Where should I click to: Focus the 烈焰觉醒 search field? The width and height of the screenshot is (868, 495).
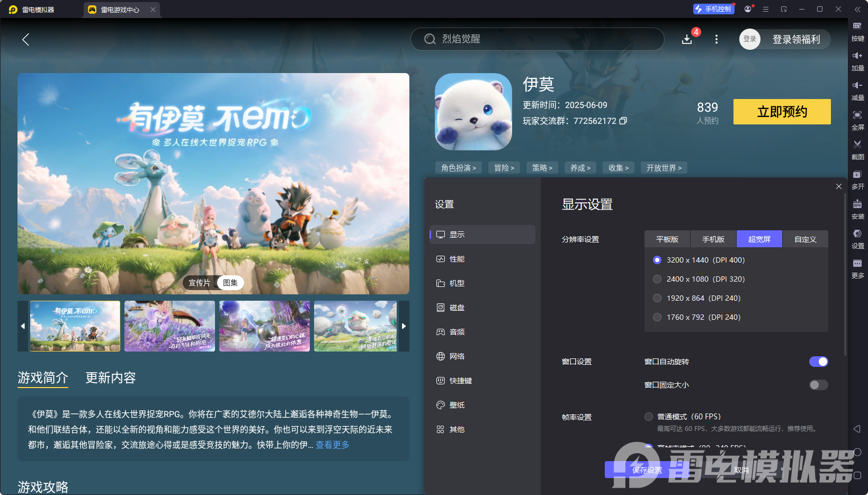pyautogui.click(x=537, y=39)
